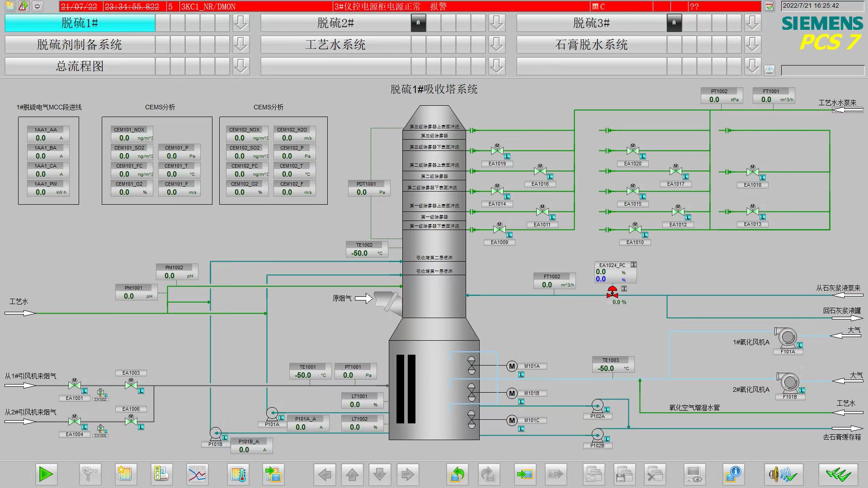Click the message list icon at top-left corner
Viewport: 868px width, 488px height.
(x=10, y=6)
